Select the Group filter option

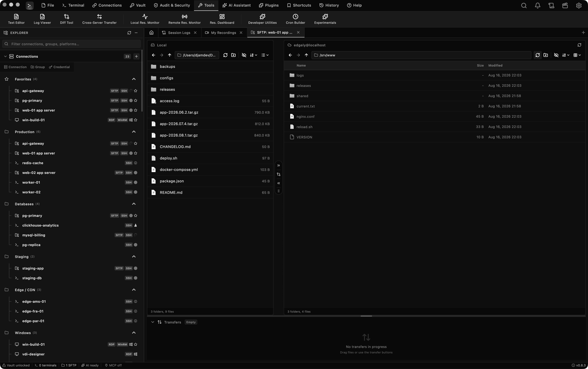coord(38,67)
